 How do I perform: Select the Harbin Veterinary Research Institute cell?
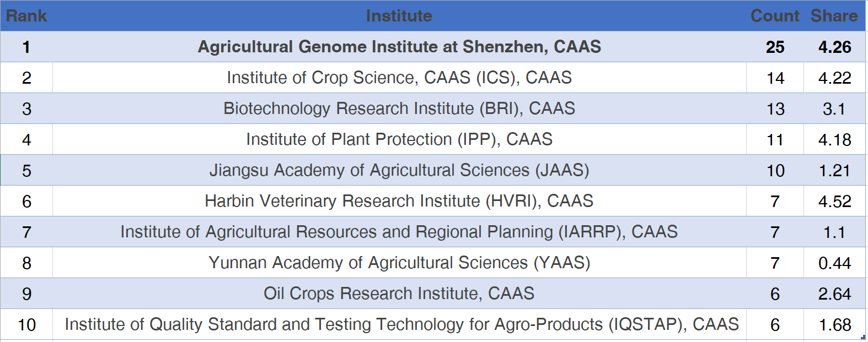[399, 201]
